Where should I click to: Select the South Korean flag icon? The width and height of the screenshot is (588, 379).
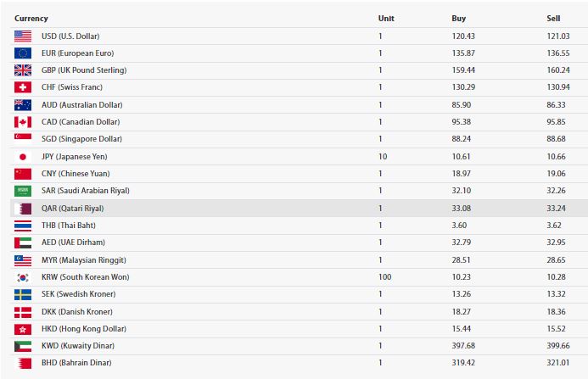pyautogui.click(x=23, y=277)
